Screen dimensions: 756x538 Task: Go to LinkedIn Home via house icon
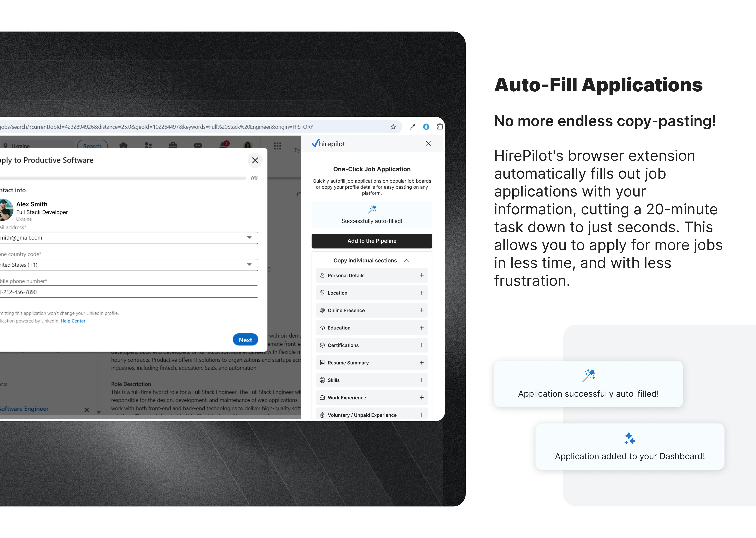pyautogui.click(x=123, y=145)
